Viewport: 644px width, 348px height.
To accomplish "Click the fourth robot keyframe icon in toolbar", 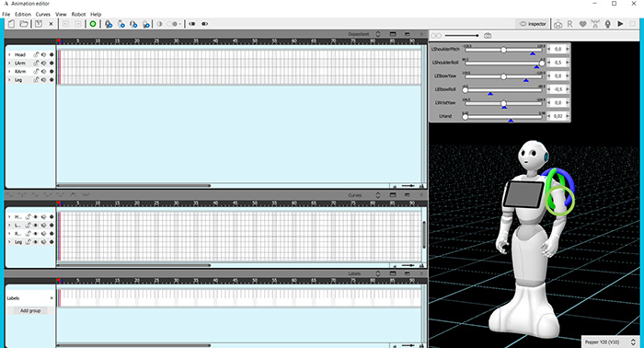I will [146, 24].
